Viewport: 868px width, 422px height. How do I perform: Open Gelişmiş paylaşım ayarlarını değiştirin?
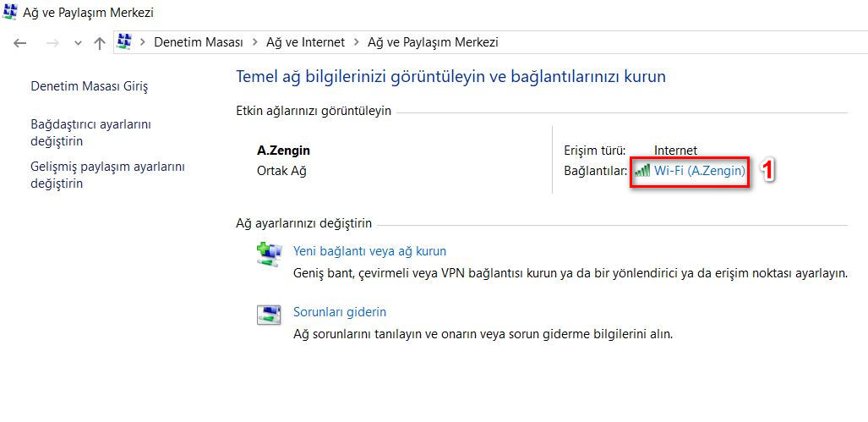107,175
